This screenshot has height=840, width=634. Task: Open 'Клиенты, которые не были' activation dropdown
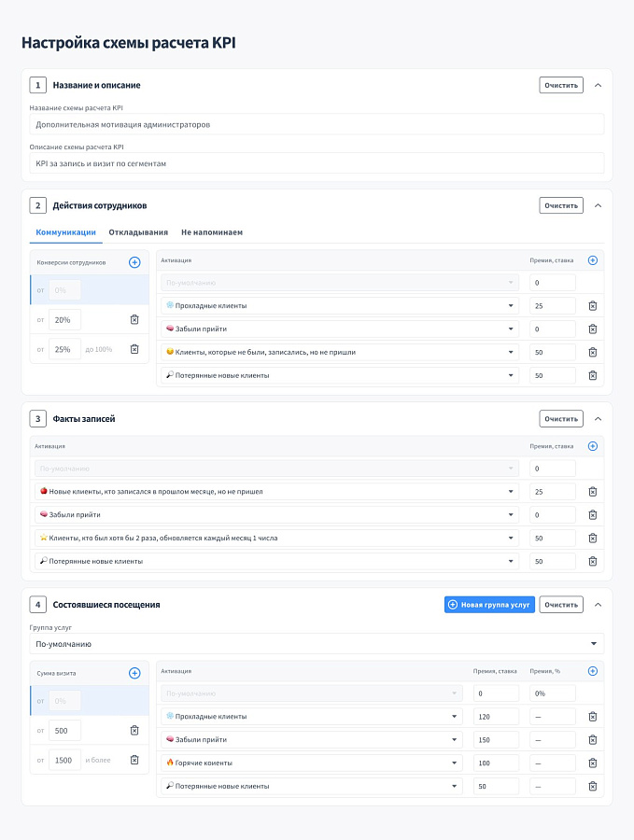point(340,353)
